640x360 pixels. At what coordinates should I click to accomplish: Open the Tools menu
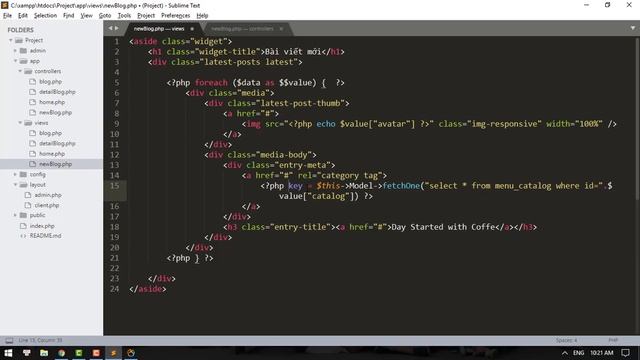tap(124, 16)
